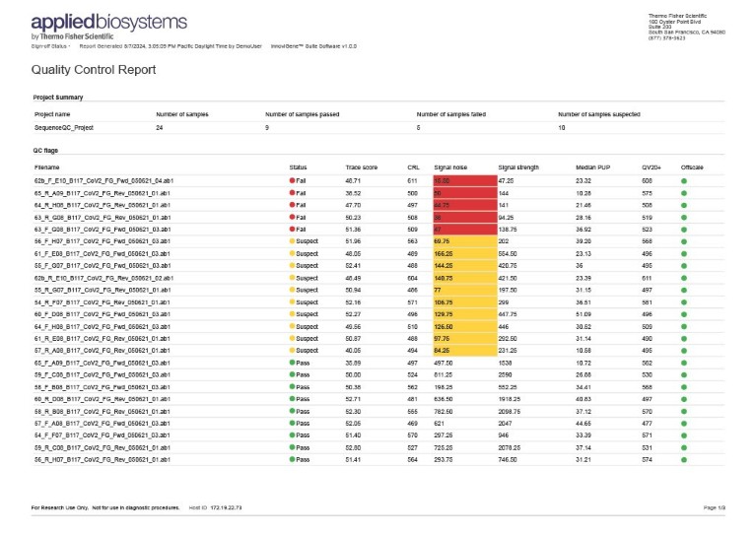Click the Quality Control Report title
756x534 pixels.
click(x=93, y=70)
